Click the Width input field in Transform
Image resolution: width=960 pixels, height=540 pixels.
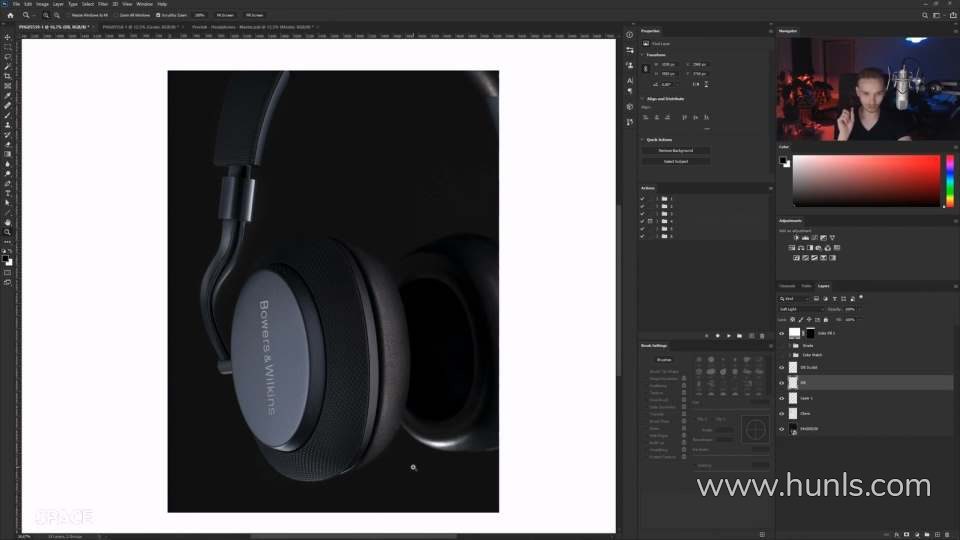click(x=669, y=64)
